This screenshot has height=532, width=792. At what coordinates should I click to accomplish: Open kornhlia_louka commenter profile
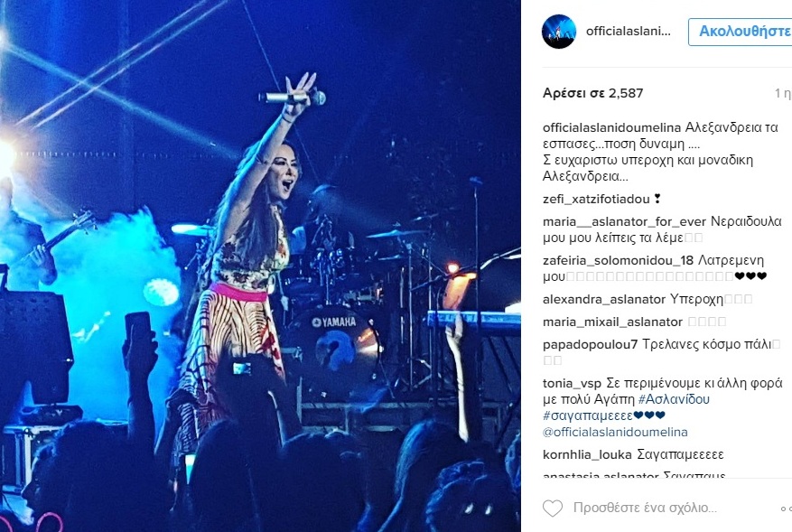pyautogui.click(x=587, y=454)
